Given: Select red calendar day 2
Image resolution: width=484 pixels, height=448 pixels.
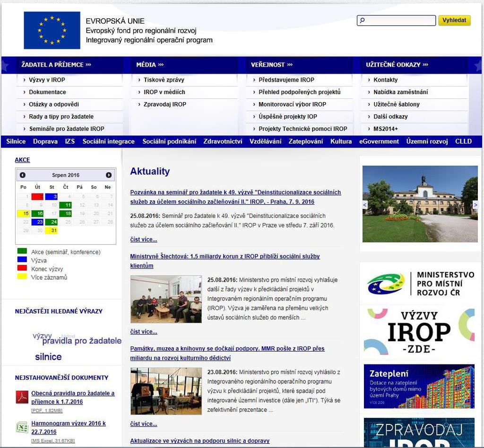Looking at the screenshot, I should pyautogui.click(x=37, y=197).
